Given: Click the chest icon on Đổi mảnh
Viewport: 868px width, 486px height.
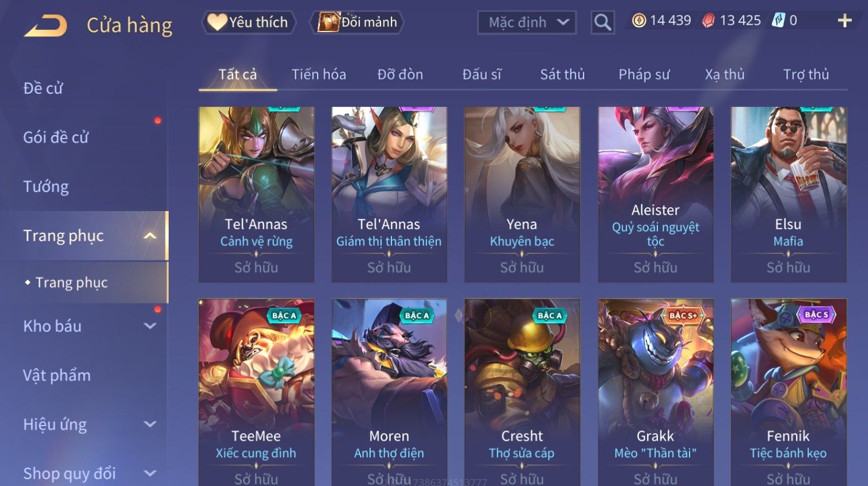Looking at the screenshot, I should click(329, 22).
